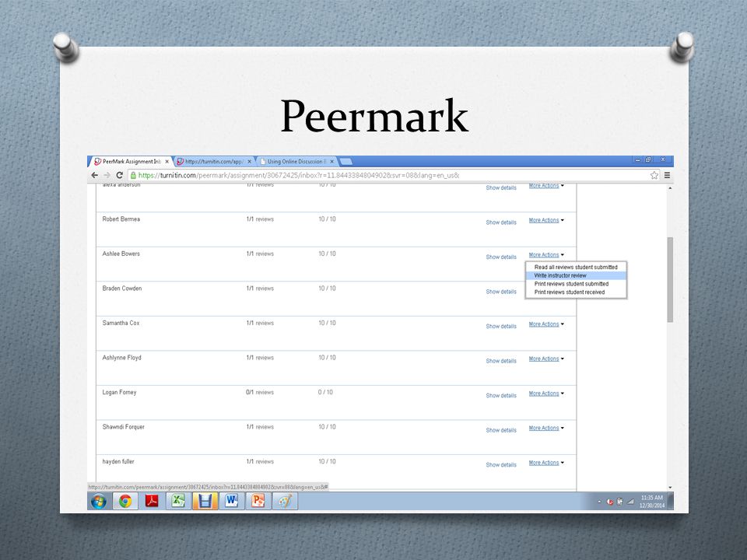
Task: Click the floppy disk taskbar icon
Action: (x=205, y=502)
